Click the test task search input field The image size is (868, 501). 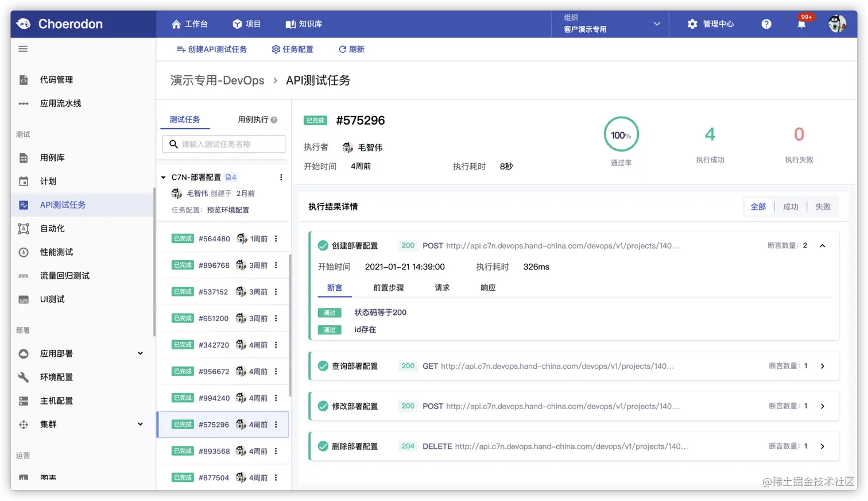[x=223, y=144]
